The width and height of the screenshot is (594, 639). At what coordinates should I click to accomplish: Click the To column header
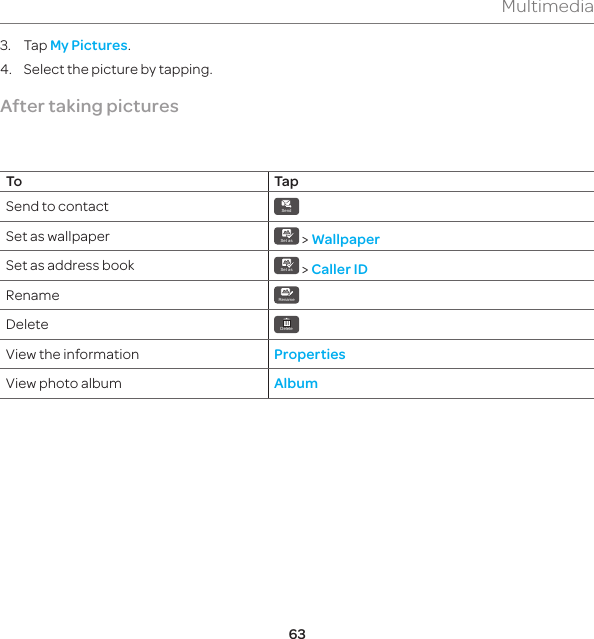(x=14, y=181)
